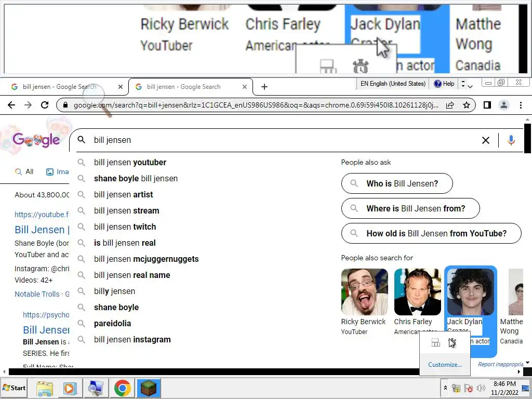The width and height of the screenshot is (532, 399).
Task: Ask How old is Bill Jensen from YouTube?
Action: tap(431, 233)
